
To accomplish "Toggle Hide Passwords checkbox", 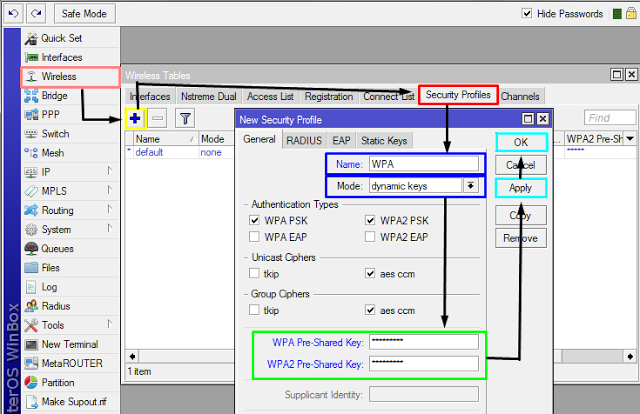I will [527, 13].
